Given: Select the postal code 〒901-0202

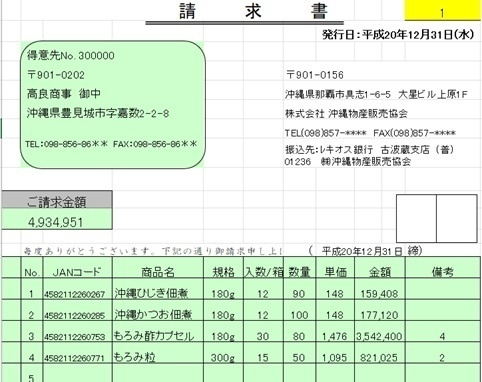Looking at the screenshot, I should (x=56, y=75).
